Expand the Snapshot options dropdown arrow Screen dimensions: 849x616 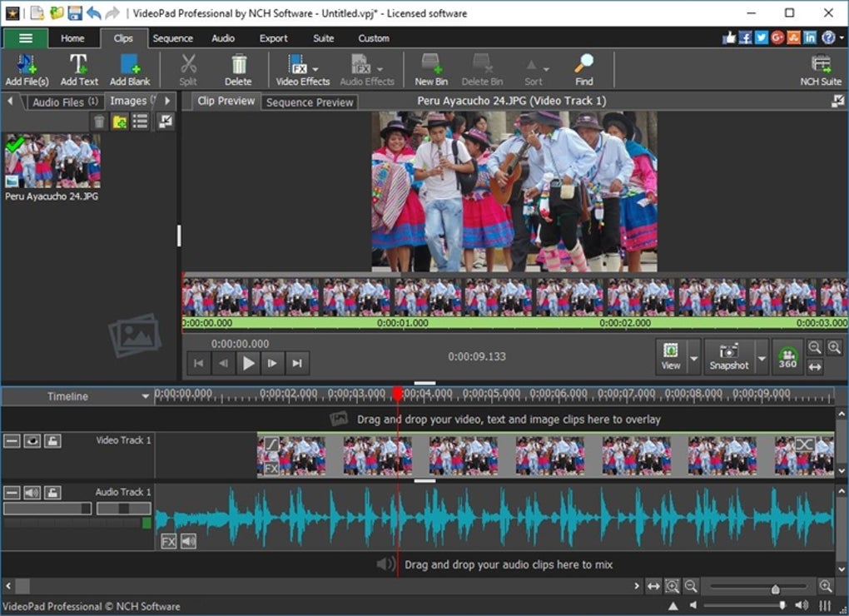pos(762,358)
